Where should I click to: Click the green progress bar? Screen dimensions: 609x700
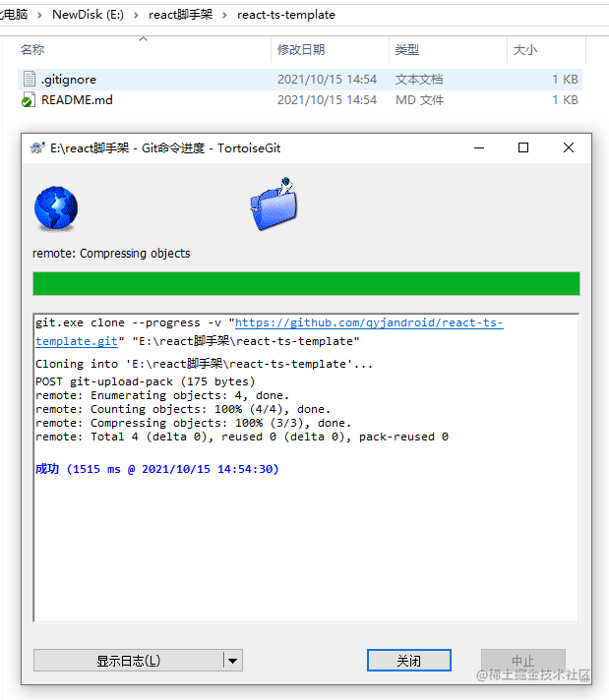pos(307,283)
